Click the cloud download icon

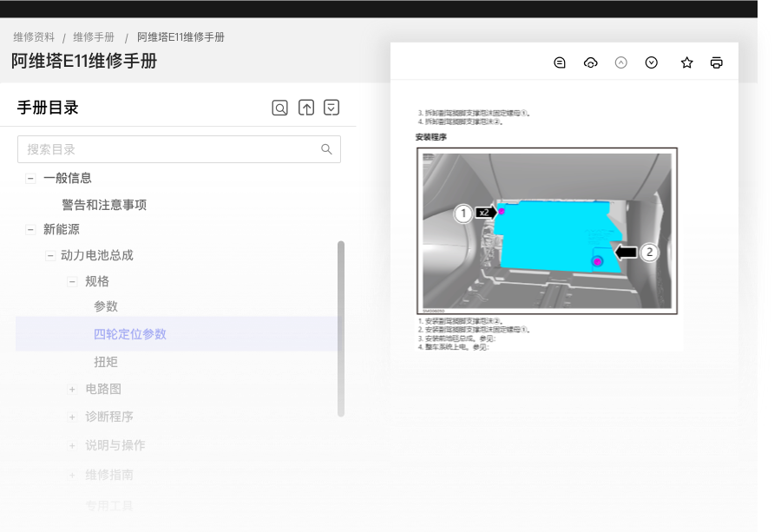590,62
